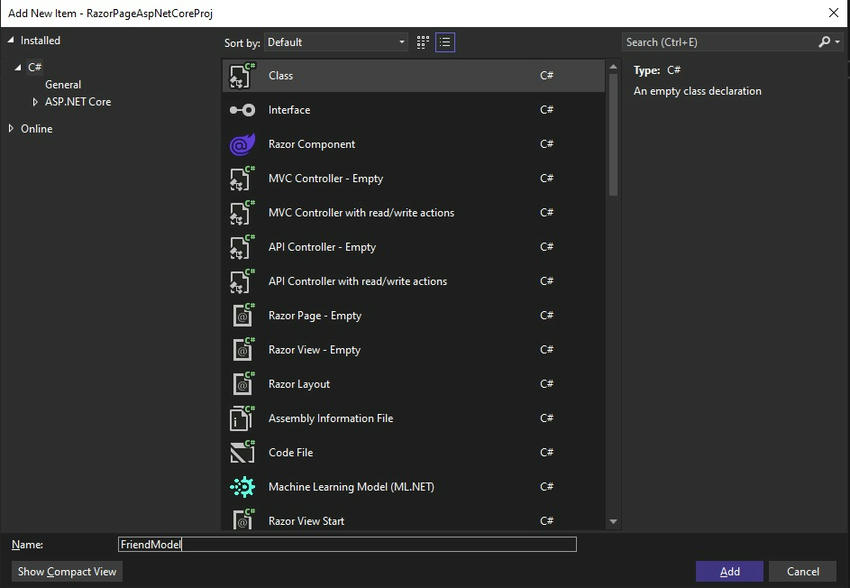Screen dimensions: 850x588
Task: Collapse the Installed section
Action: coord(11,40)
